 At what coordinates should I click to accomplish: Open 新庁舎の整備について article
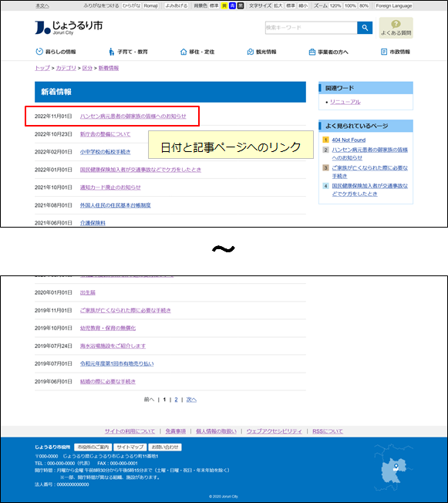point(105,134)
